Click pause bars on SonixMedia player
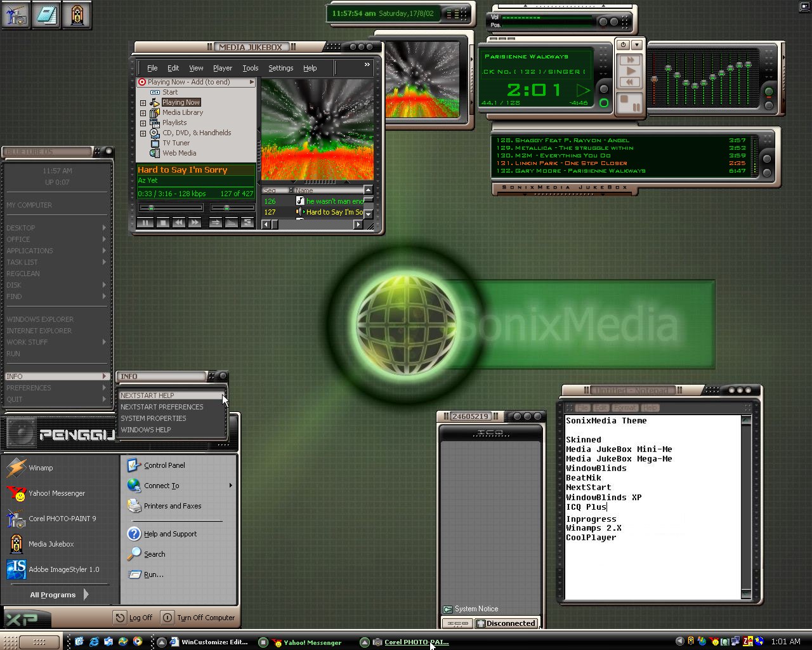The width and height of the screenshot is (812, 650). point(636,107)
